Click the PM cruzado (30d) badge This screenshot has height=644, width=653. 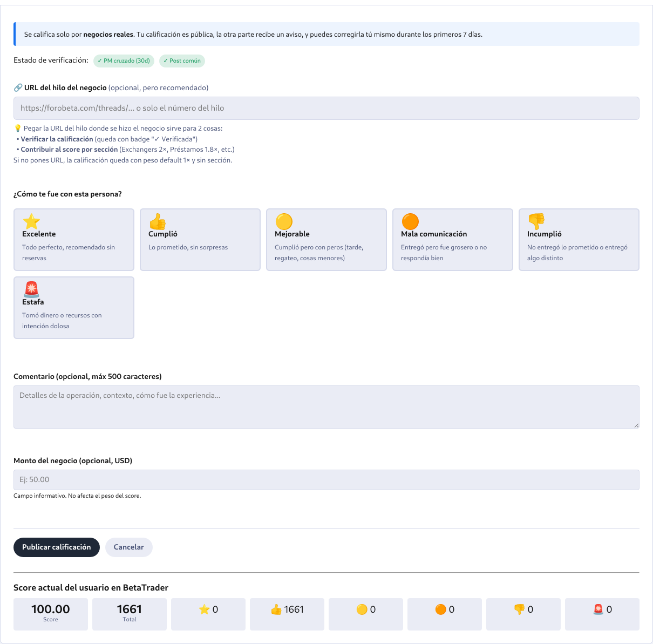(x=124, y=61)
